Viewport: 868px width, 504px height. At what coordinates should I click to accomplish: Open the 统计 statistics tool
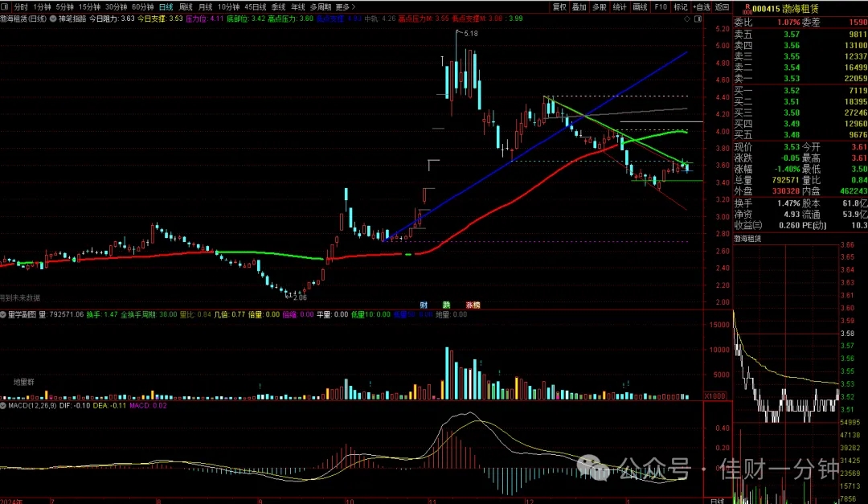(620, 7)
